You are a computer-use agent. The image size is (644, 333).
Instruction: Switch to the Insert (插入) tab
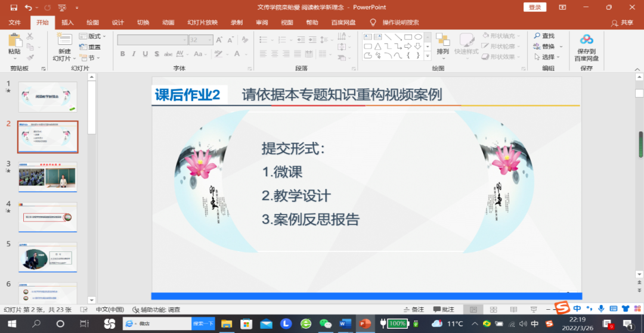(x=67, y=23)
